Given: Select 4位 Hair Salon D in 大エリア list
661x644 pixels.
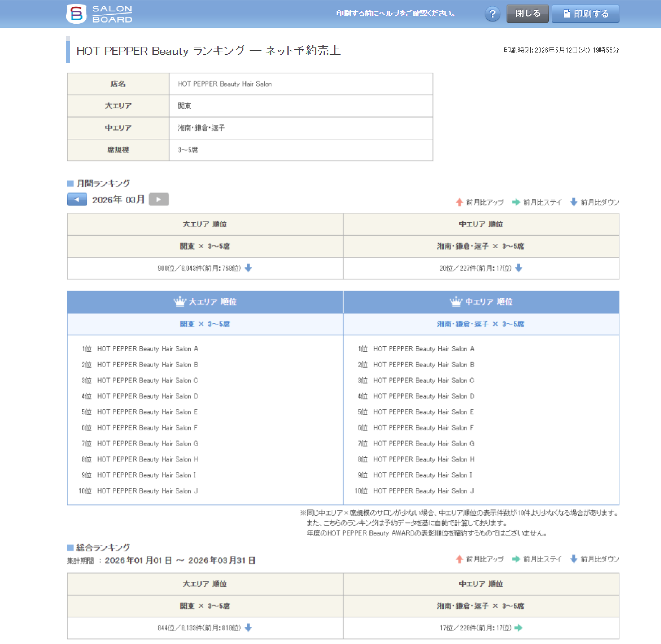Looking at the screenshot, I should (x=140, y=396).
